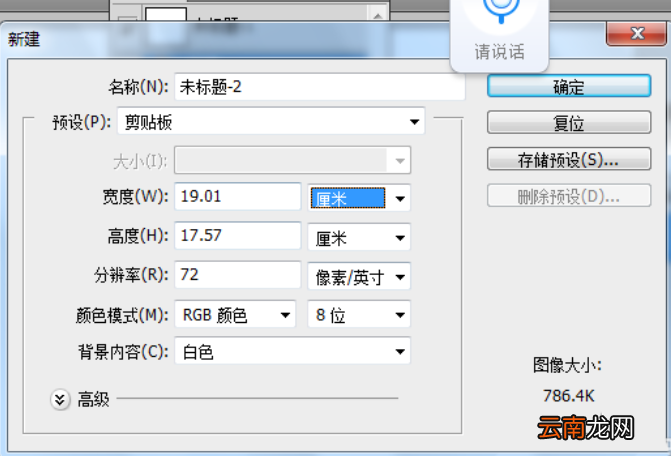Click 存储预设(S)... button
This screenshot has width=671, height=456.
[x=569, y=159]
